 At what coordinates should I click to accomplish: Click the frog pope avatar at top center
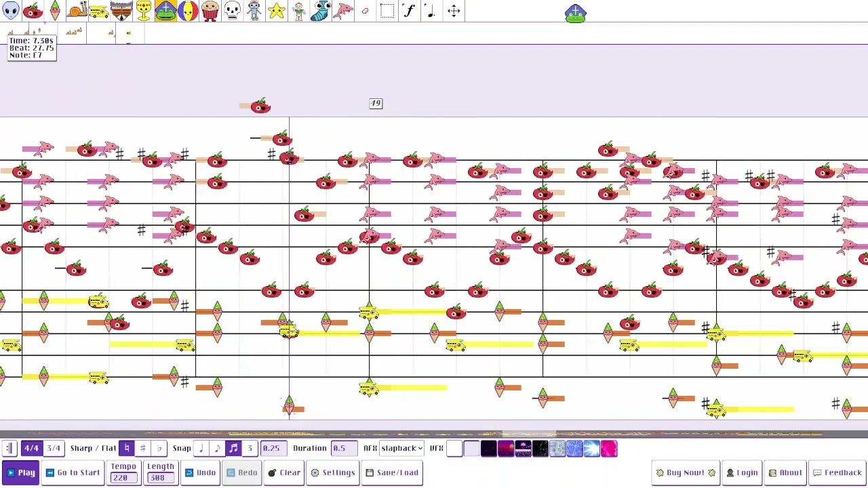pos(575,12)
